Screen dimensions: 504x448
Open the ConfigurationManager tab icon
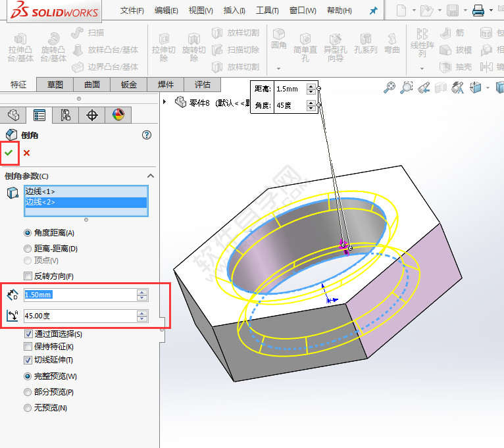point(66,115)
